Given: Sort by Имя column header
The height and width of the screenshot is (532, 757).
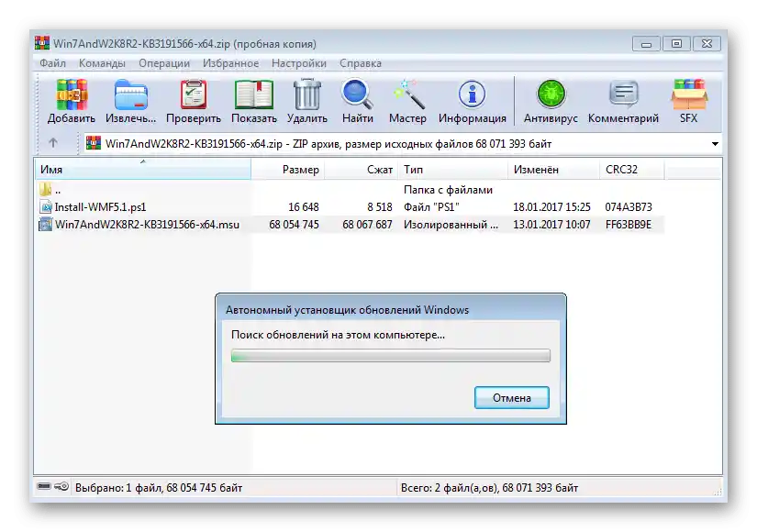Looking at the screenshot, I should click(143, 170).
